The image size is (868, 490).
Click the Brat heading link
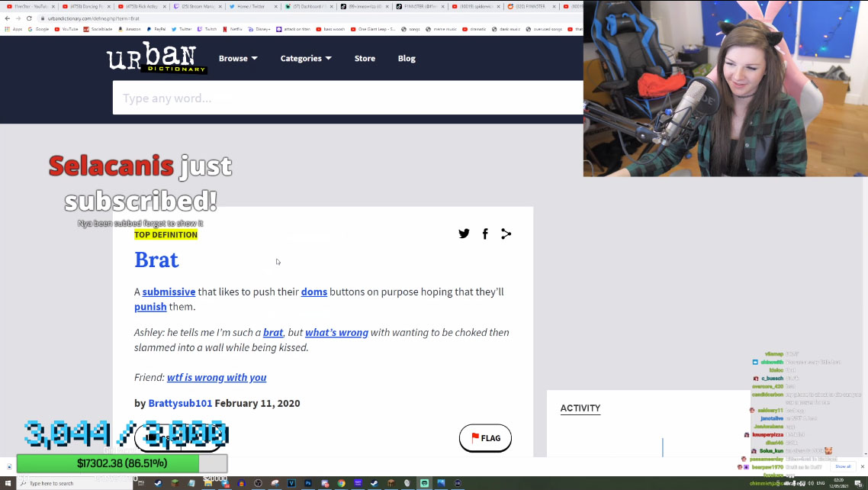[156, 260]
